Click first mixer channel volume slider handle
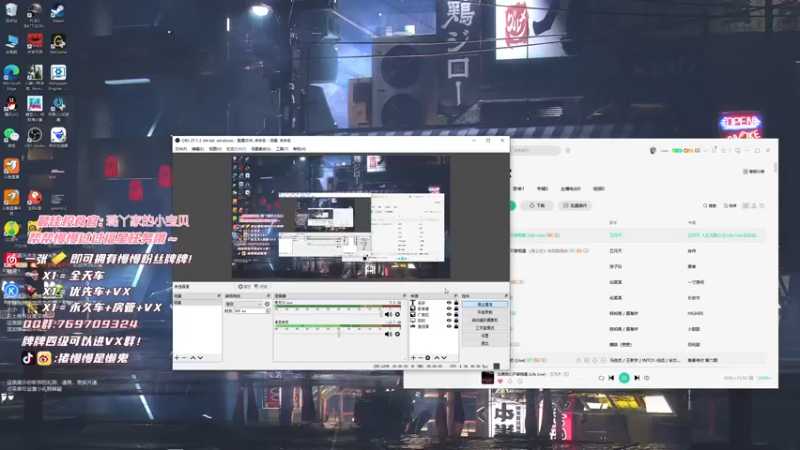This screenshot has width=800, height=450. (381, 314)
